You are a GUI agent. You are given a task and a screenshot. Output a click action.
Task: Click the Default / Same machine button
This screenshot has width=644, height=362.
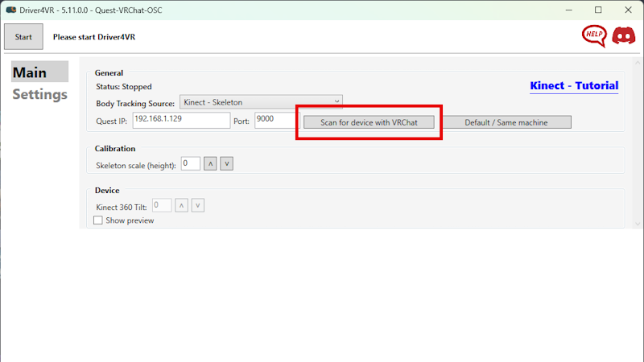point(506,122)
